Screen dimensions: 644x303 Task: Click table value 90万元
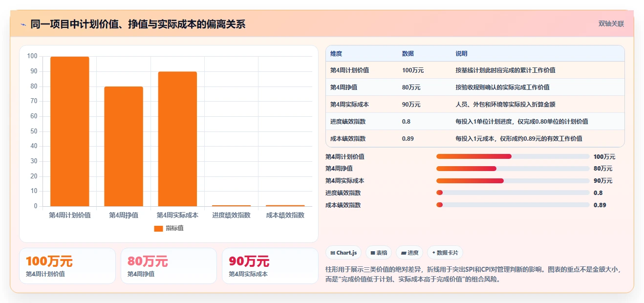point(411,105)
